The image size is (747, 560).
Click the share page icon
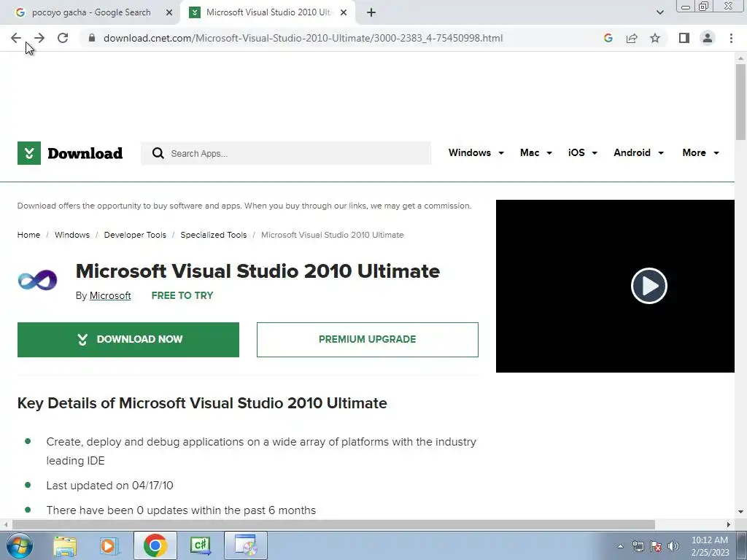click(x=632, y=38)
